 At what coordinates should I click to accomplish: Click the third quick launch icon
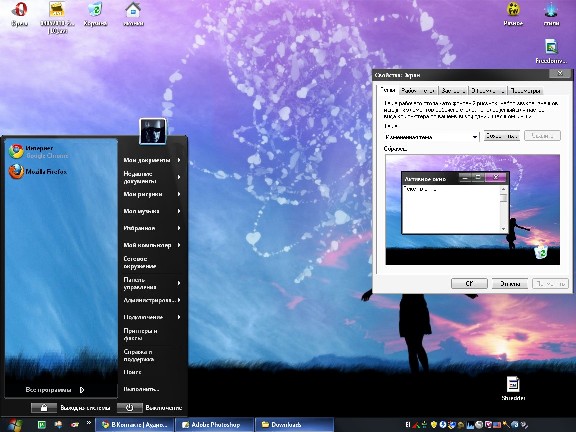[x=75, y=425]
